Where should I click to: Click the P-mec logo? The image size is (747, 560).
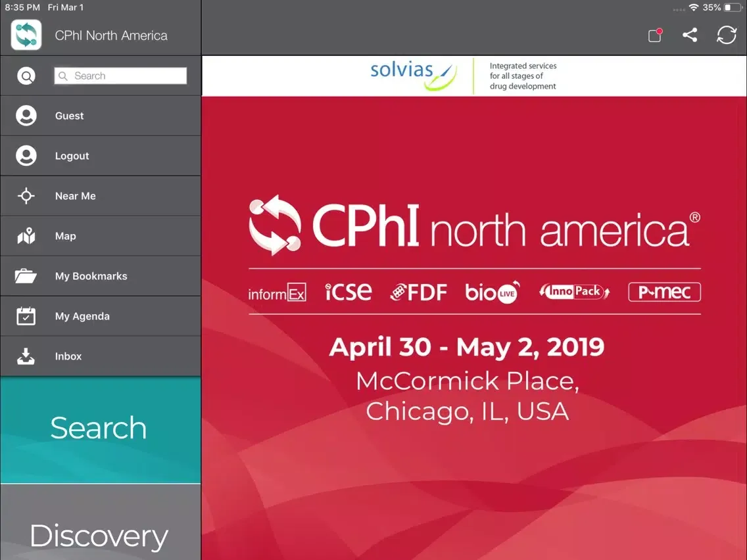coord(665,292)
